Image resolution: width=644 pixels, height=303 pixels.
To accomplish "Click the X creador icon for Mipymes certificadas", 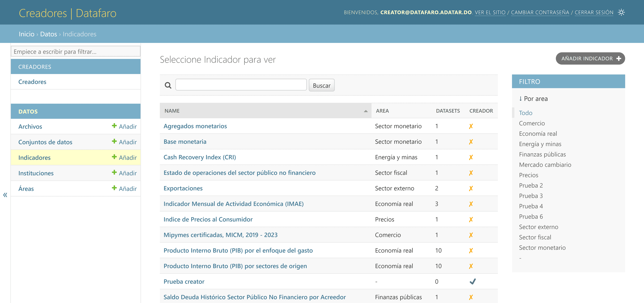I will (x=471, y=235).
